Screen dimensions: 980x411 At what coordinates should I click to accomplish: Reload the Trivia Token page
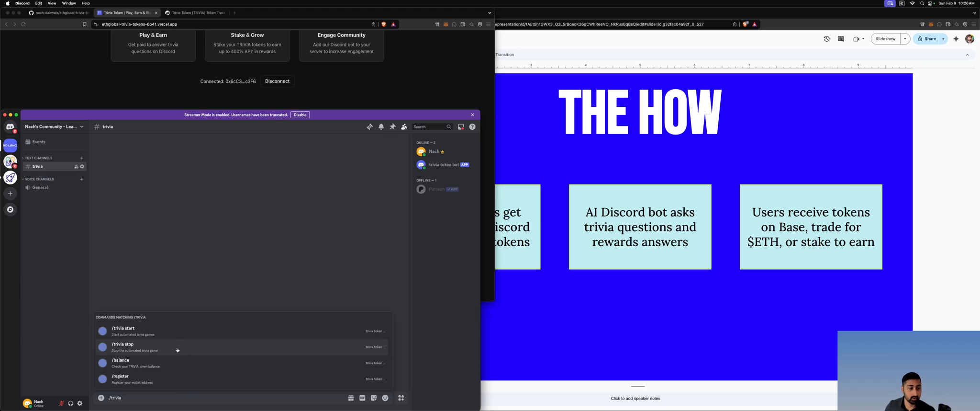[23, 24]
